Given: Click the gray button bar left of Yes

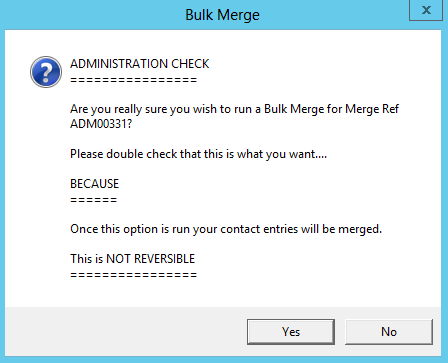Looking at the screenshot, I should coord(126,332).
